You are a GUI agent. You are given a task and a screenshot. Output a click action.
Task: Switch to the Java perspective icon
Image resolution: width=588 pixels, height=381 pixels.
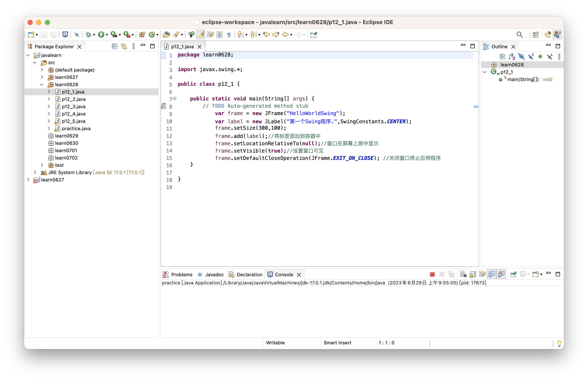[x=557, y=35]
